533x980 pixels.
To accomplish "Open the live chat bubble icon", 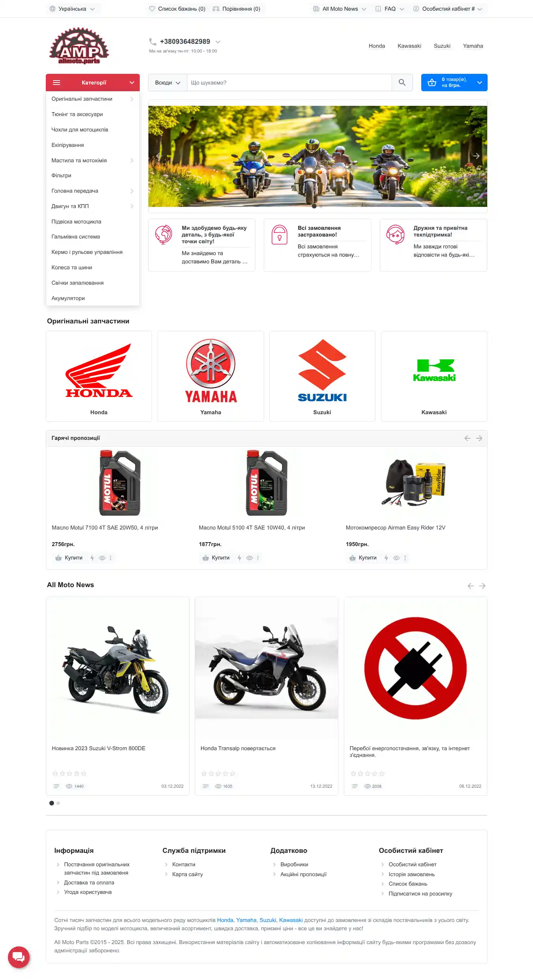I will click(x=19, y=957).
